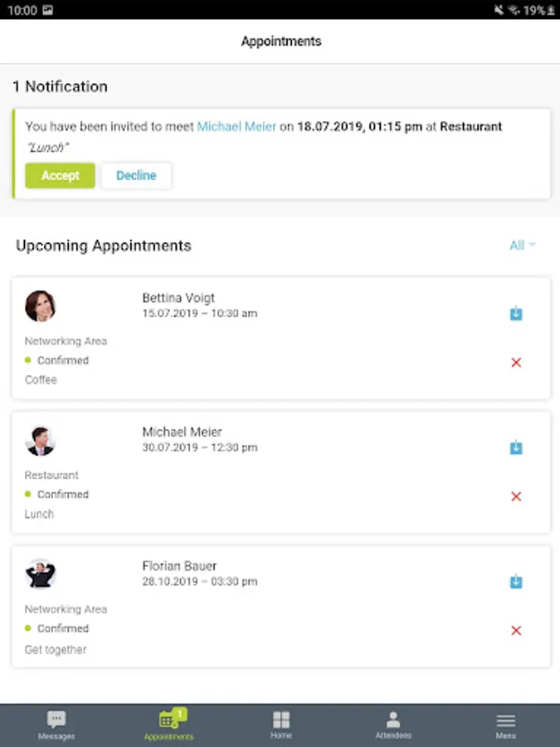Tap Michael Meier's profile photo
Screen dimensions: 560x747
41,441
